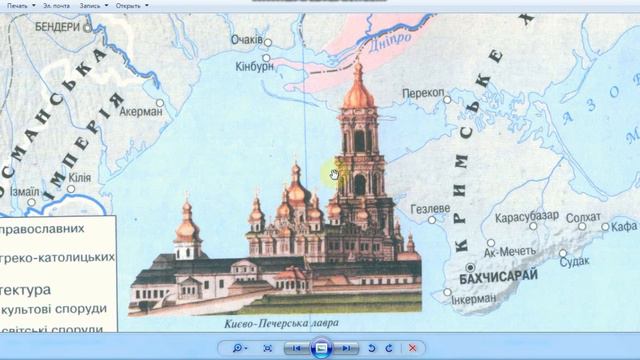640x360 pixels.
Task: Click the Кафа label on the map
Action: (624, 226)
